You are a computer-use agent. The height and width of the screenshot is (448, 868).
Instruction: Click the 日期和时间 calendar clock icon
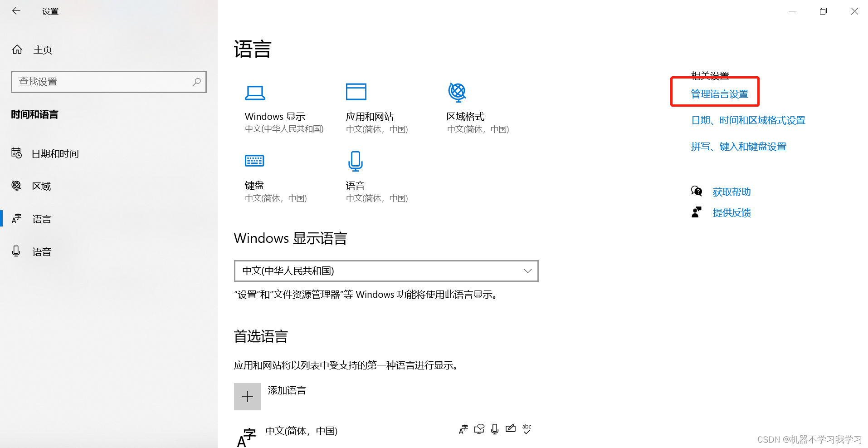click(16, 153)
